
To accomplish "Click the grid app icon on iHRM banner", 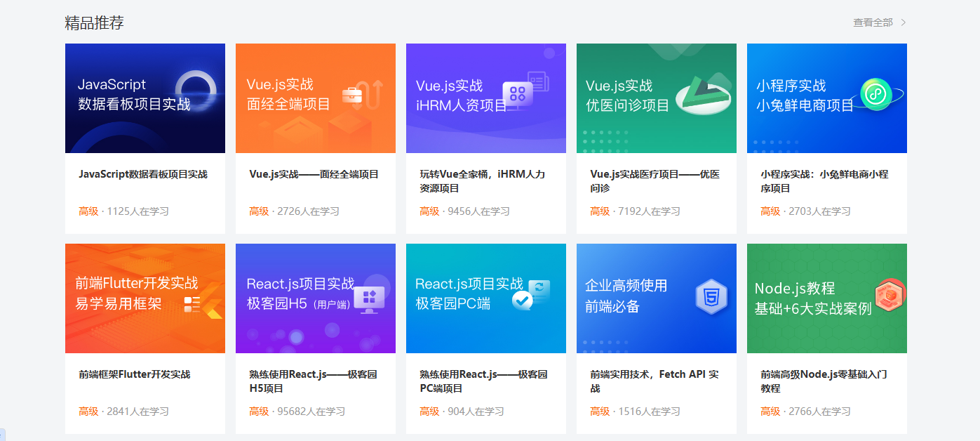I will pos(518,93).
